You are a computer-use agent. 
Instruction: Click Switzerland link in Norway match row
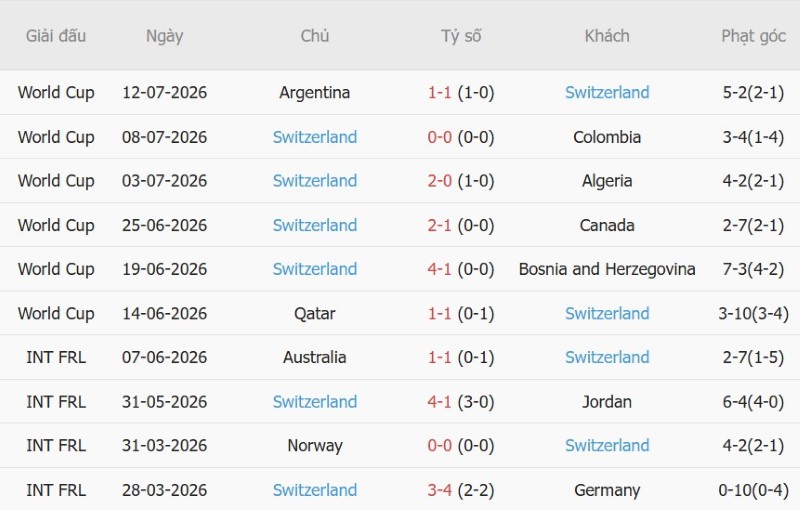pyautogui.click(x=607, y=446)
